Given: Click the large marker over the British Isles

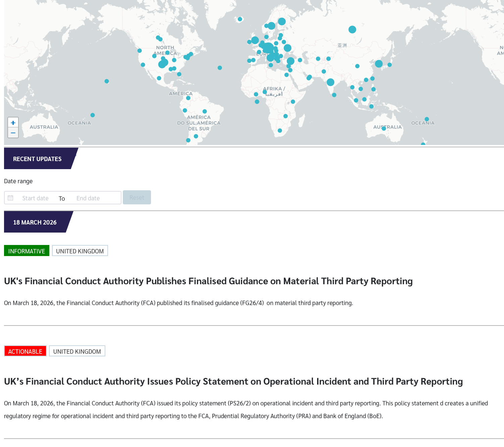Looking at the screenshot, I should (255, 40).
